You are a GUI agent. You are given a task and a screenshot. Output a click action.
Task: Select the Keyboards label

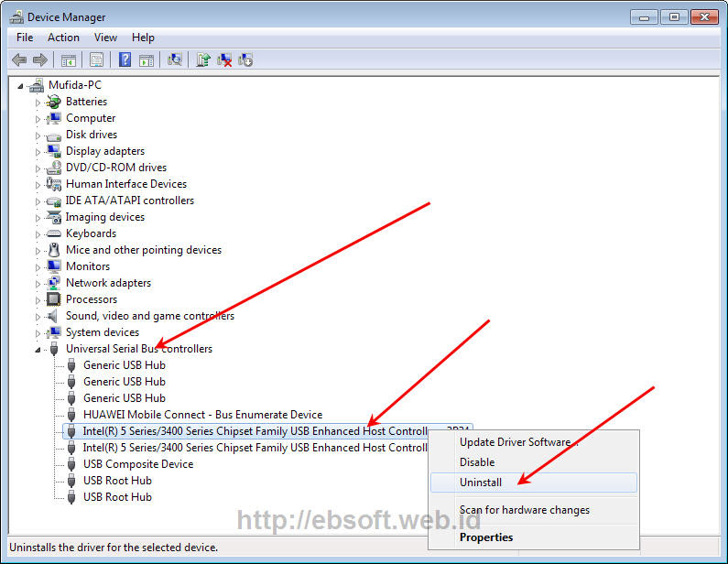[91, 233]
